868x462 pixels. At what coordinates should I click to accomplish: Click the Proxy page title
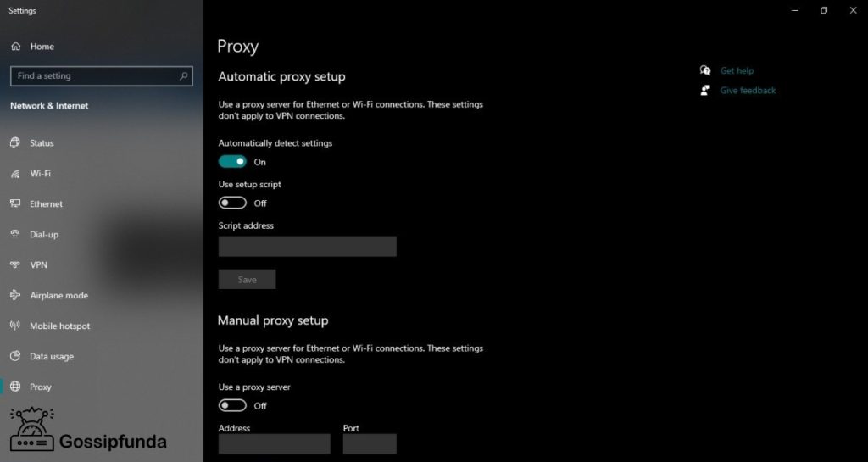point(237,47)
